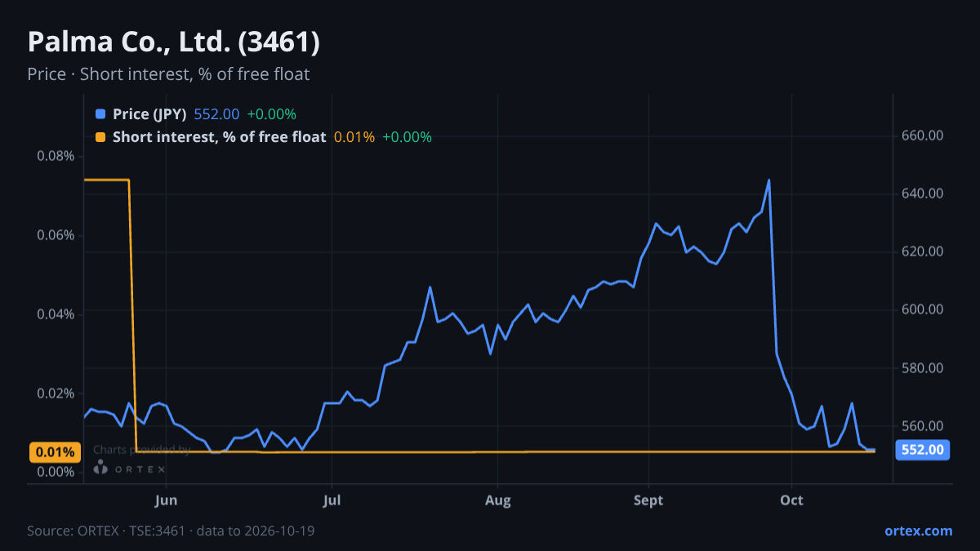Click the chart title Palma Co., Ltd. (3461)
980x551 pixels.
[x=173, y=42]
